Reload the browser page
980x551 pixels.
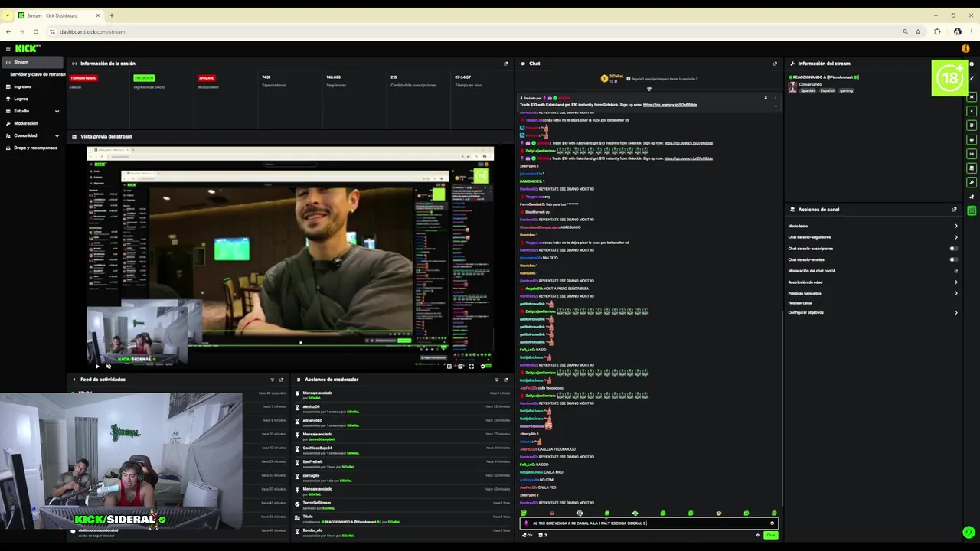click(x=35, y=31)
